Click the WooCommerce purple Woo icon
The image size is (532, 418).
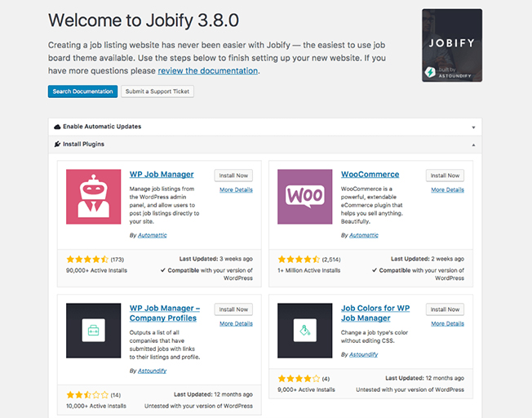304,197
